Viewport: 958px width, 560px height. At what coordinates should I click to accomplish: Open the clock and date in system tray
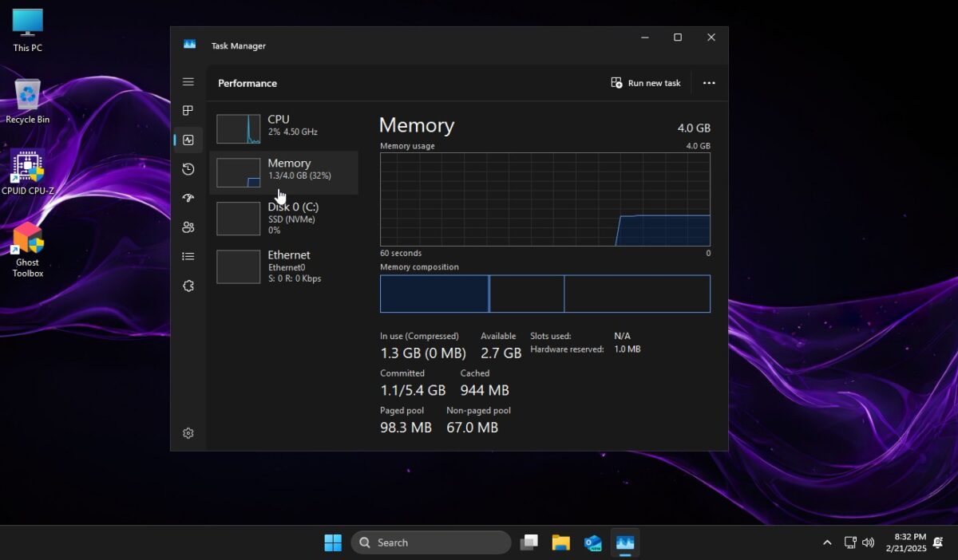(x=908, y=542)
